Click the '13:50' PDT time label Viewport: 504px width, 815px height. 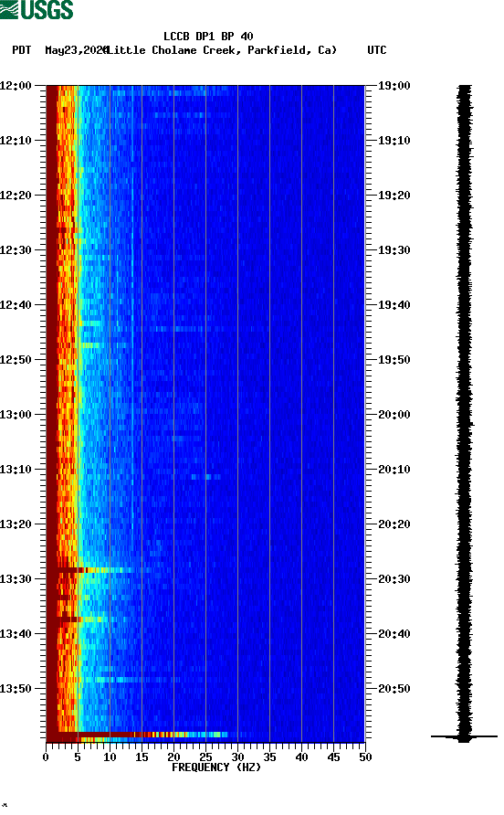[16, 689]
